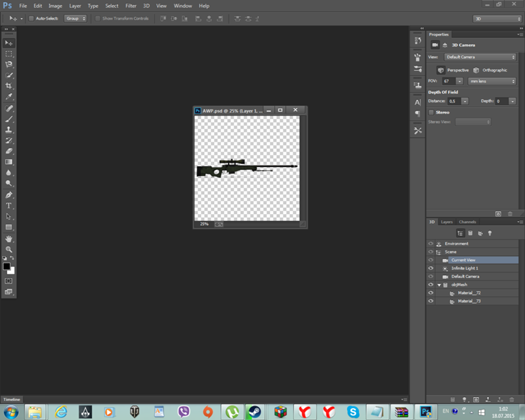Pick the Horizontal Type tool

tap(9, 205)
